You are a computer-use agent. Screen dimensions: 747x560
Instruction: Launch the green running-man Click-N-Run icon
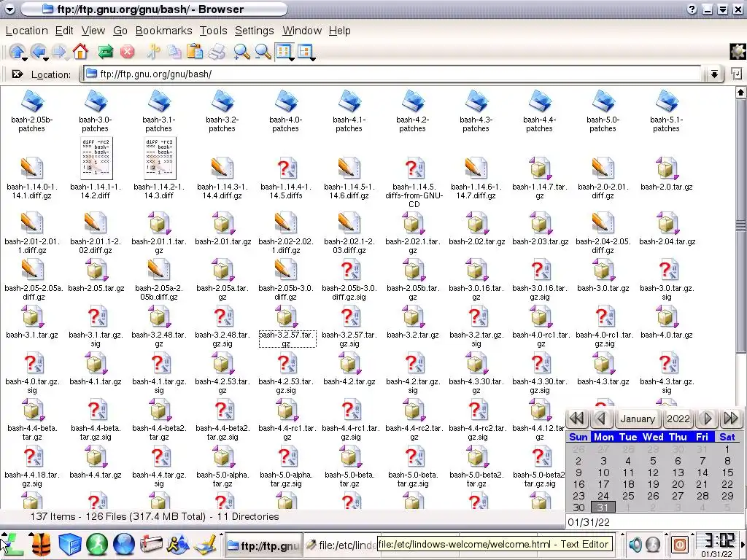97,544
